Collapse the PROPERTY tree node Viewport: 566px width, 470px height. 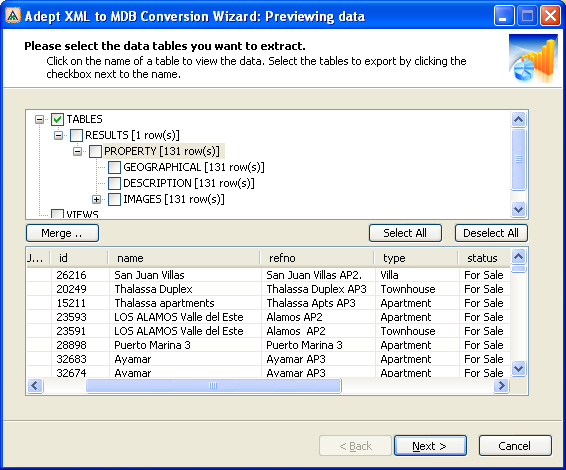[x=77, y=151]
